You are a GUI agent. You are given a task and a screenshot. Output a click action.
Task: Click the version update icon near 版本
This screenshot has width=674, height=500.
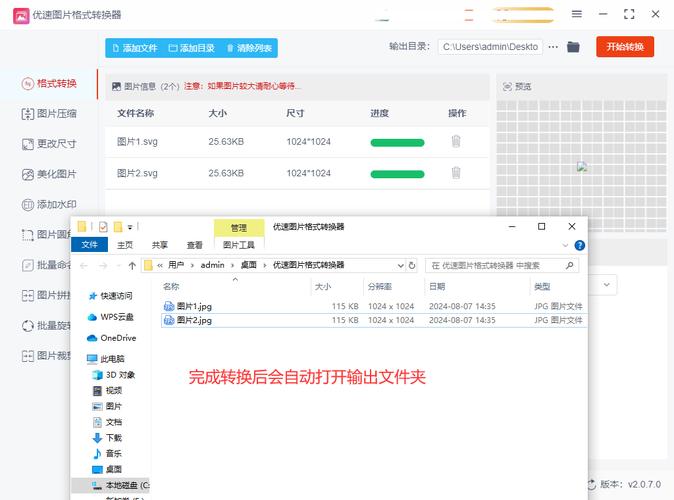(x=591, y=485)
